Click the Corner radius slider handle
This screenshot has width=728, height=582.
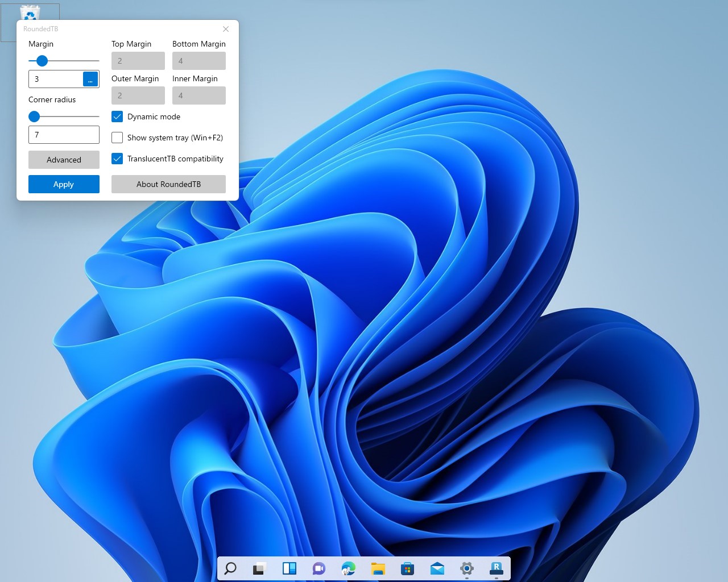34,117
